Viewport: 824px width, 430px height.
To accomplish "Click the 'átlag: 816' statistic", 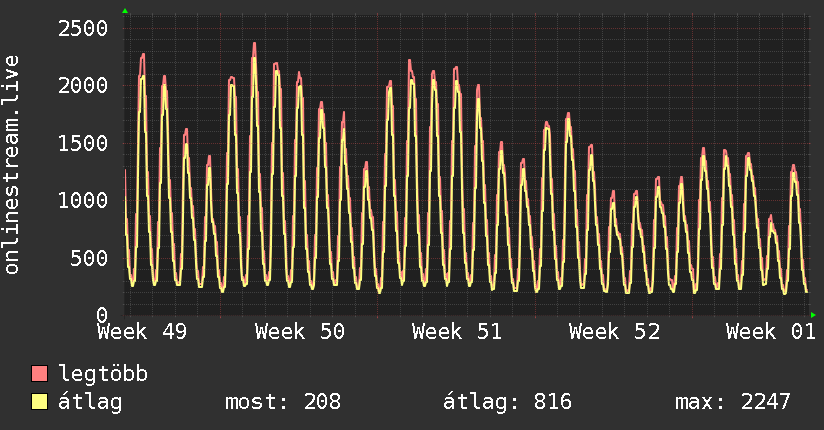I will click(x=507, y=402).
